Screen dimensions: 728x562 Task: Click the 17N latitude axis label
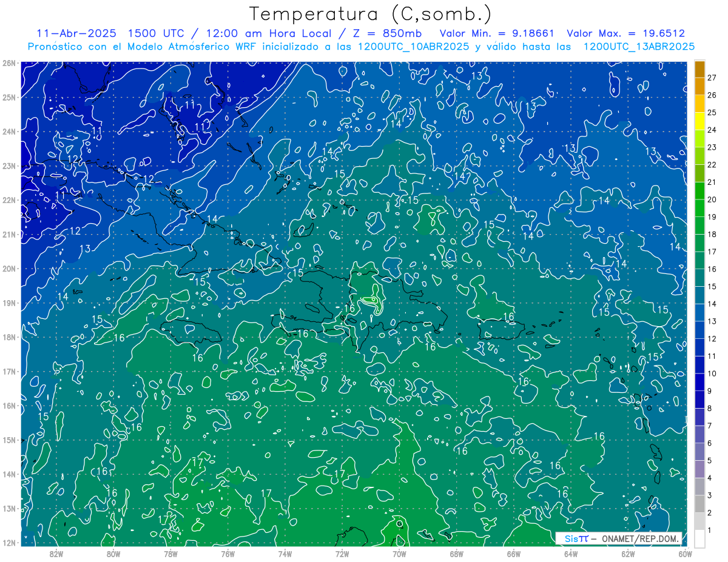8,371
